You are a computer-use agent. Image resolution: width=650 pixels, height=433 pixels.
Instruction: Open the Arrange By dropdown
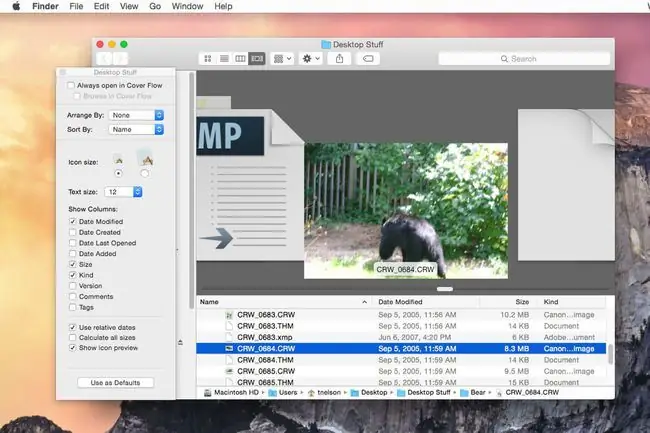[x=136, y=115]
